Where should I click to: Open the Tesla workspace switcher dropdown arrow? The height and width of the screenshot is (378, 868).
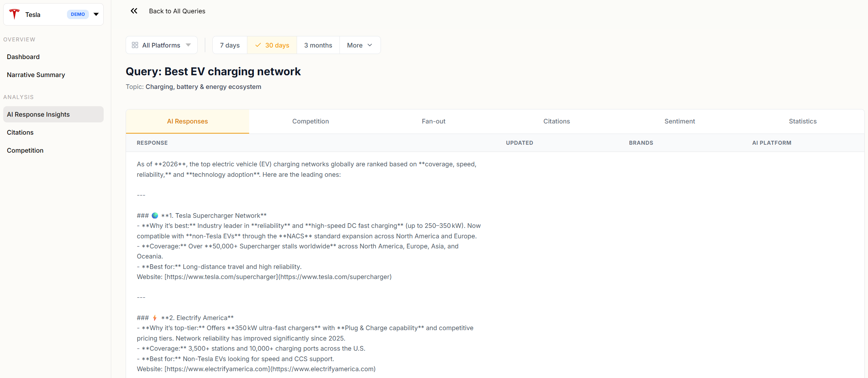pos(96,14)
